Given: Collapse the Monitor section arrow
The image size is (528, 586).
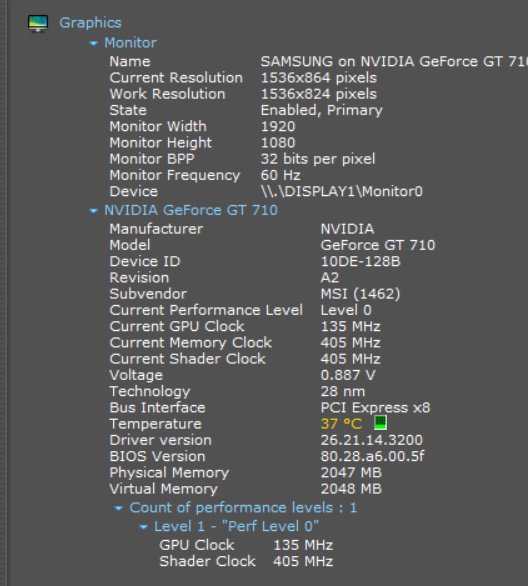Looking at the screenshot, I should [x=93, y=44].
